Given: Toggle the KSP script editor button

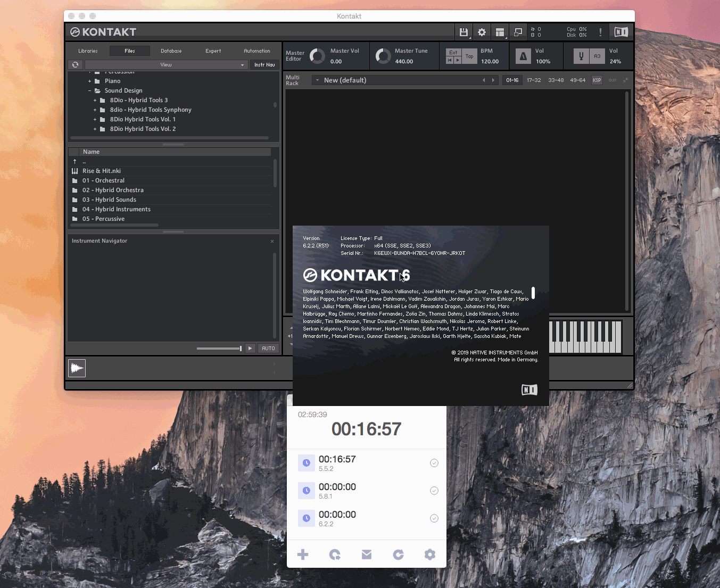Looking at the screenshot, I should coord(597,80).
